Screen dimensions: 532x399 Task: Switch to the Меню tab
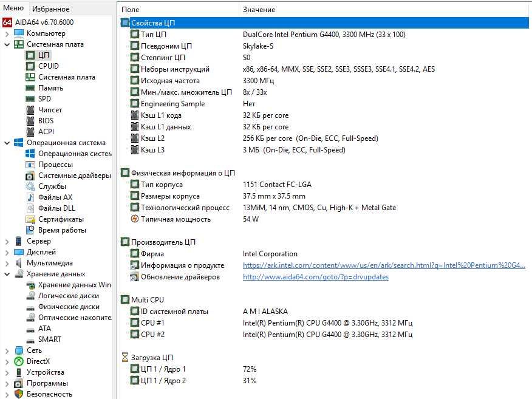coord(13,8)
